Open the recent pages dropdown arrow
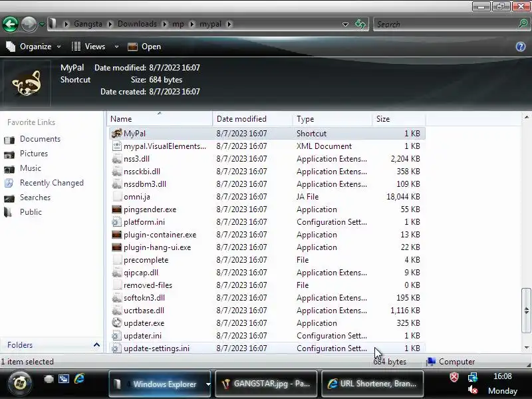Viewport: 532px width, 399px height. 42,25
